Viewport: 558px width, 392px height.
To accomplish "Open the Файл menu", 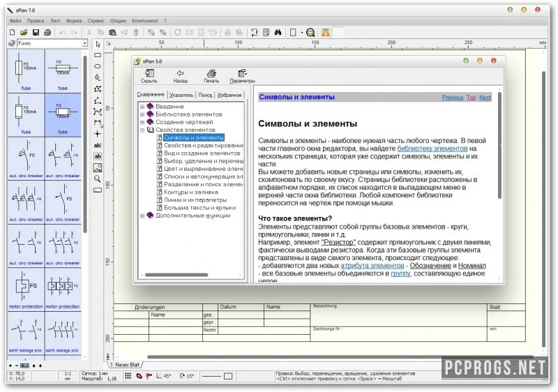I will coord(15,21).
